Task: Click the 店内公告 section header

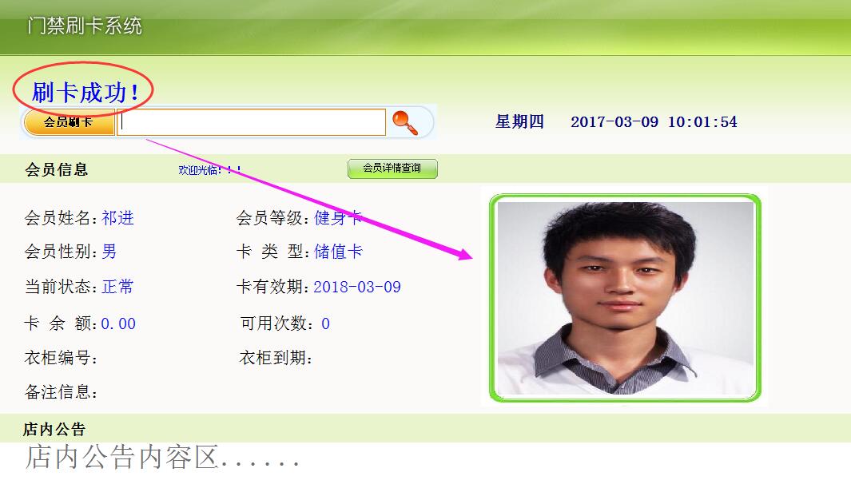Action: point(54,430)
